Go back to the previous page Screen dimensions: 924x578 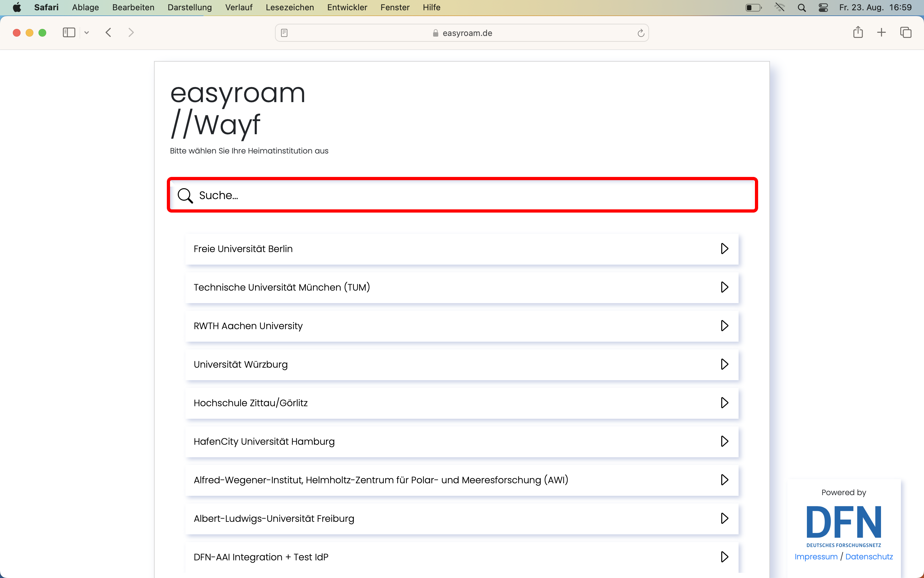pyautogui.click(x=108, y=32)
